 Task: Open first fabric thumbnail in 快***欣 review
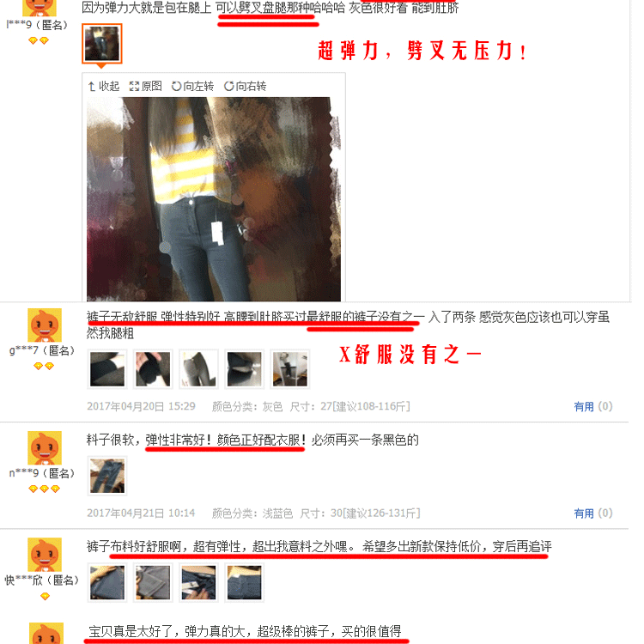[x=107, y=582]
